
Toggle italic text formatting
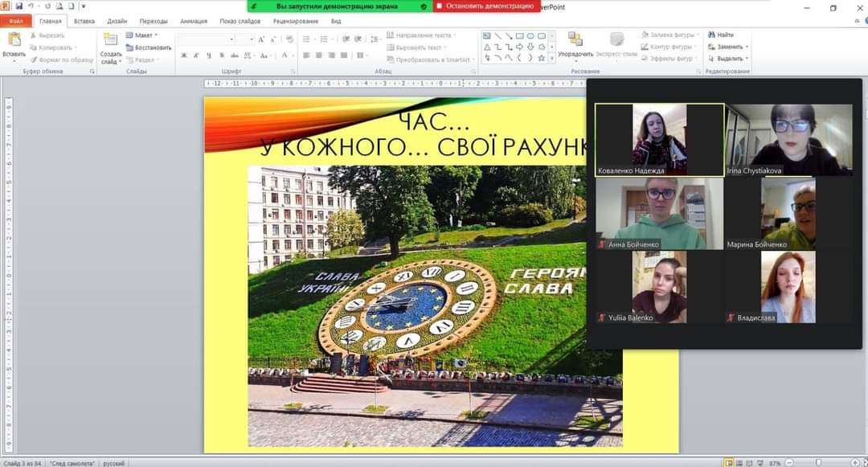click(197, 55)
